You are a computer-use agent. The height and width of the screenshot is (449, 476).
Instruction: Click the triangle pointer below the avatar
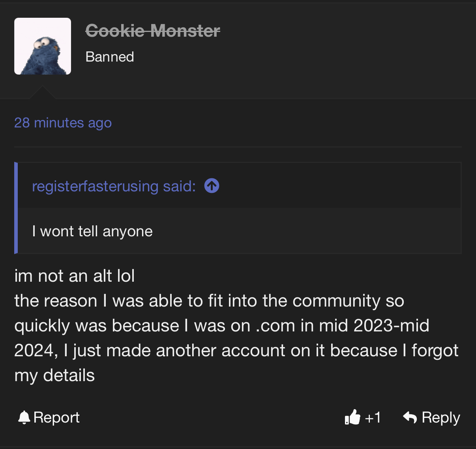point(42,93)
